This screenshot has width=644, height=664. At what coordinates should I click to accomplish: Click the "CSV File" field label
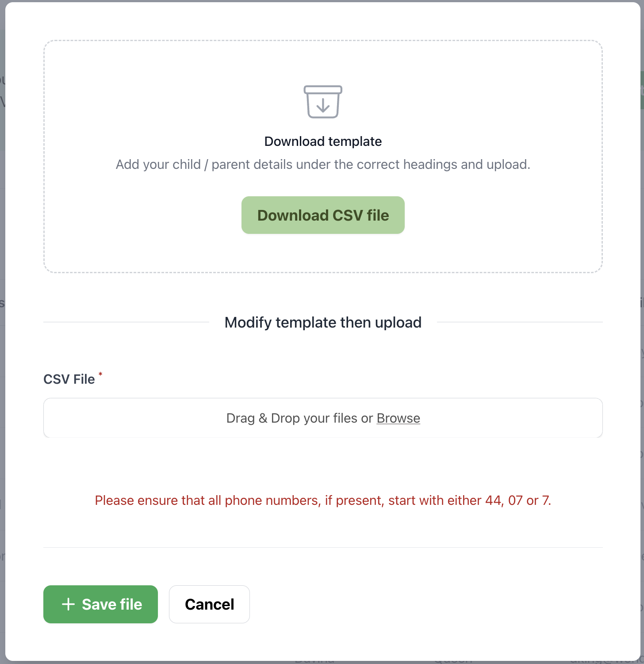[69, 379]
